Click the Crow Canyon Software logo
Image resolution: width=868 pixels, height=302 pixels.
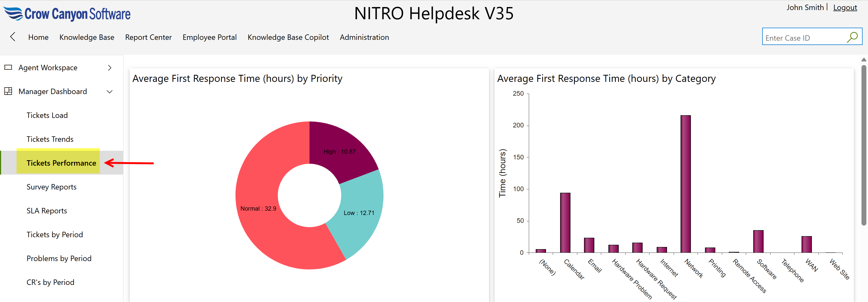67,14
